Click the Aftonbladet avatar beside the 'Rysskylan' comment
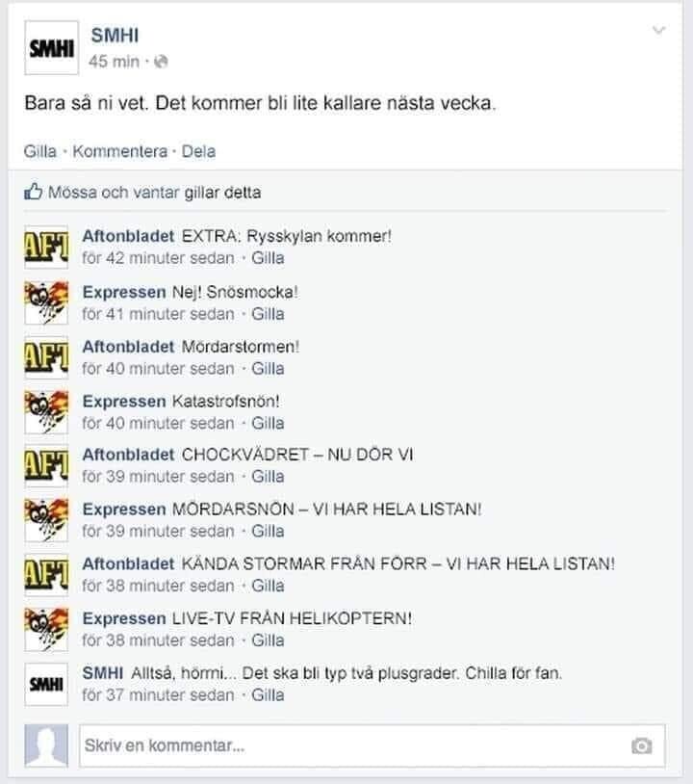This screenshot has height=784, width=693. tap(46, 247)
